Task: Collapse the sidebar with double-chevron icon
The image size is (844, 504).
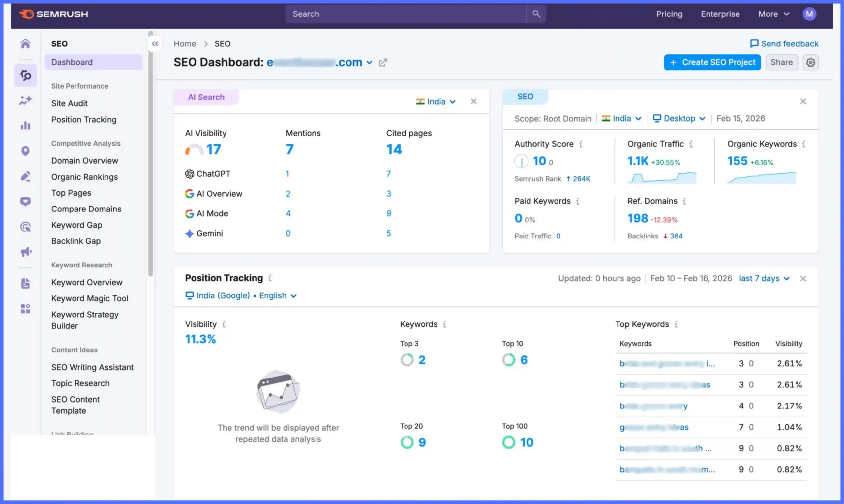Action: pos(155,44)
